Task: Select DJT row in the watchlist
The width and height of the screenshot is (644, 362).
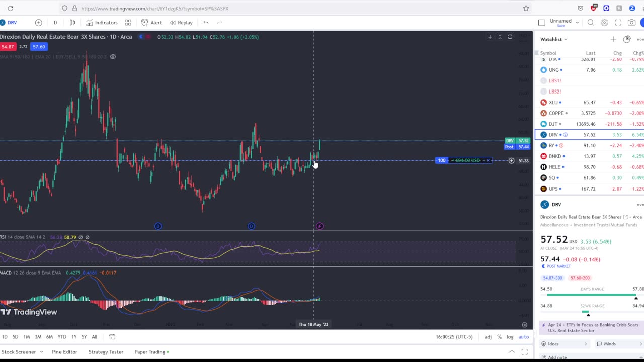Action: [x=589, y=124]
